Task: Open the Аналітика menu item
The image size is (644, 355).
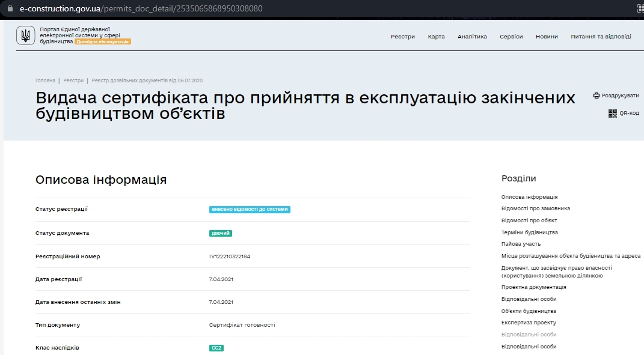Action: pyautogui.click(x=472, y=37)
